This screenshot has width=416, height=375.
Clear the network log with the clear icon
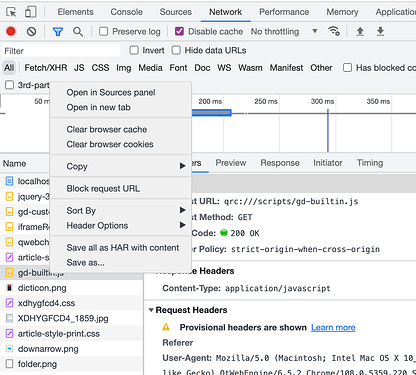coord(32,32)
